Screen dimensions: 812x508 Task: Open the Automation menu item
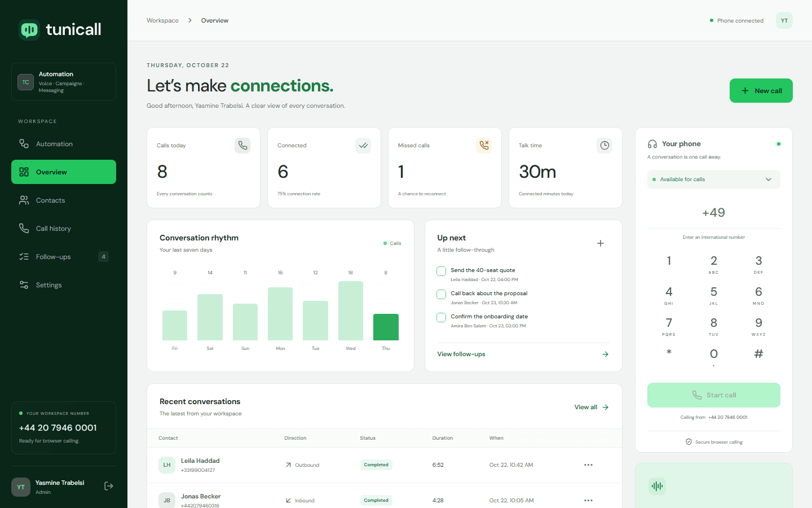point(64,144)
